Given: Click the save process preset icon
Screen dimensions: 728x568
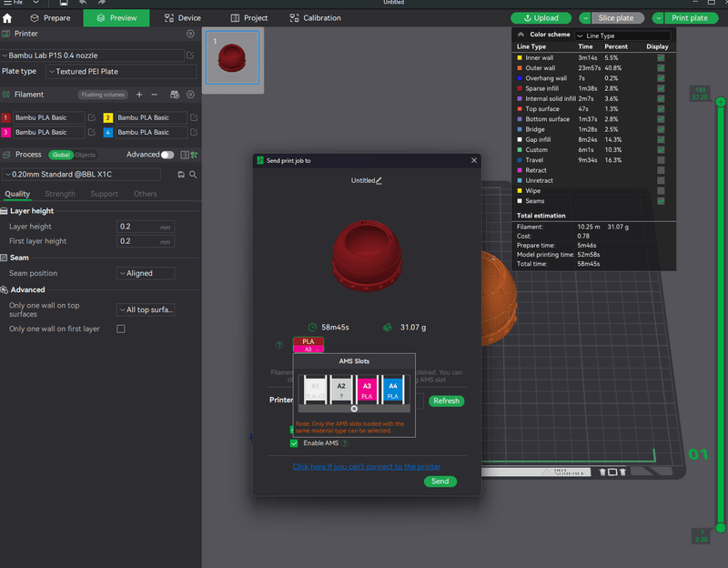Looking at the screenshot, I should pyautogui.click(x=181, y=174).
